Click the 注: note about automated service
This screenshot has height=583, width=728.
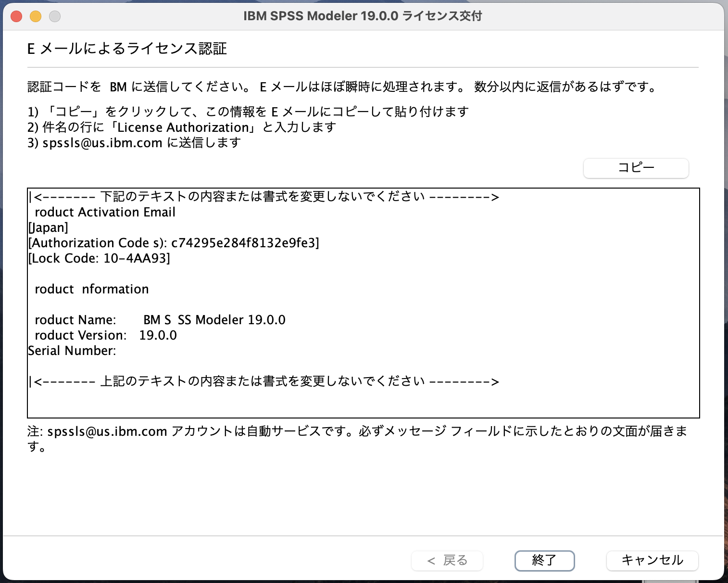tap(357, 439)
